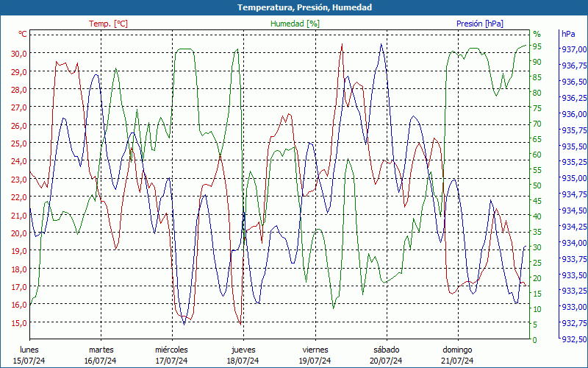Viewport: 588px width, 368px height.
Task: Click the chart title Temperatura, Presión, Humedad
Action: [304, 7]
